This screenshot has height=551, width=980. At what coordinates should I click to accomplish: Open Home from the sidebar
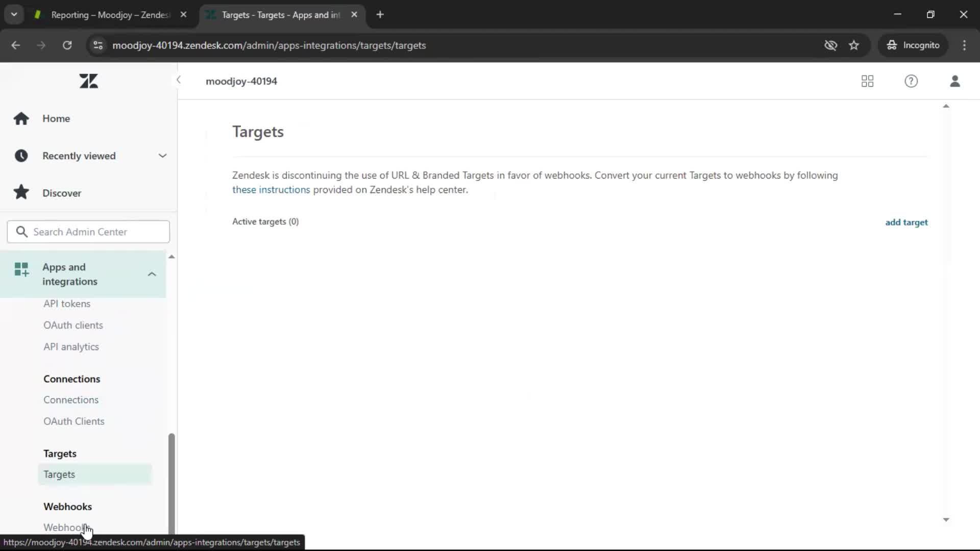pos(56,118)
